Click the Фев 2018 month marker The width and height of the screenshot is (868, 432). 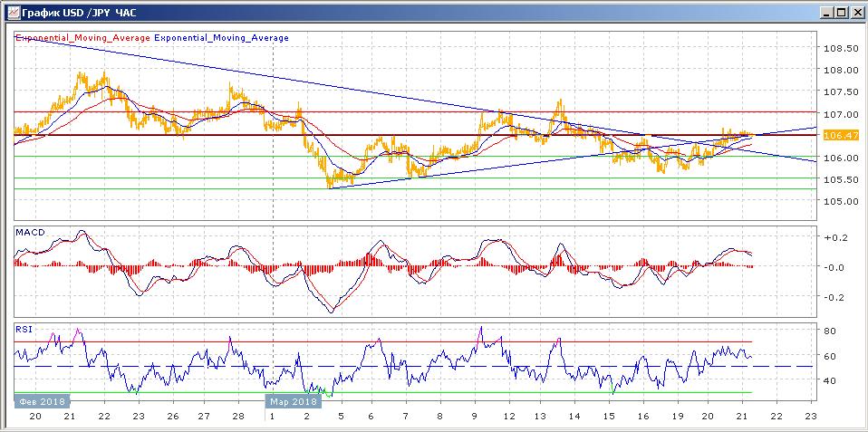click(x=40, y=401)
